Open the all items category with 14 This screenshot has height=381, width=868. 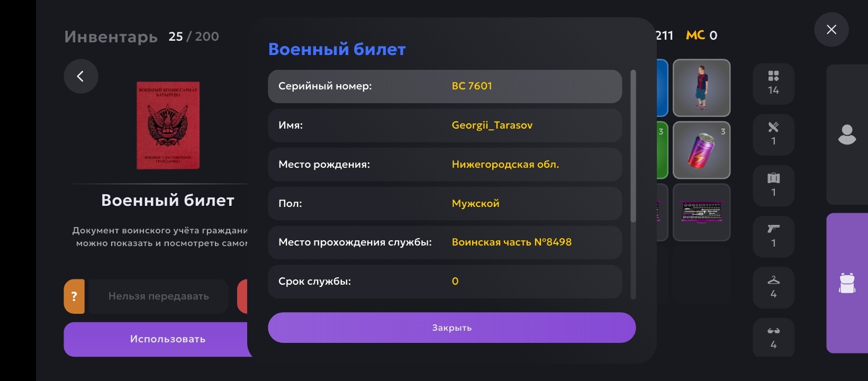(x=773, y=83)
